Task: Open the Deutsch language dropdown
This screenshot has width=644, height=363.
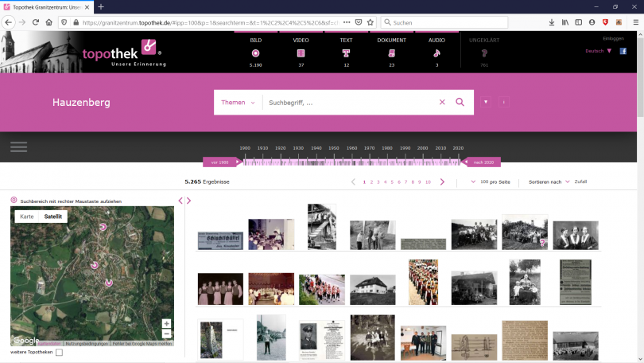Action: pyautogui.click(x=599, y=51)
